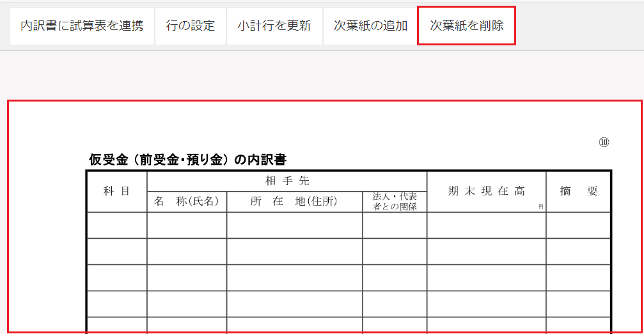Click 次葉紙を削除 button
The image size is (644, 334).
[467, 26]
